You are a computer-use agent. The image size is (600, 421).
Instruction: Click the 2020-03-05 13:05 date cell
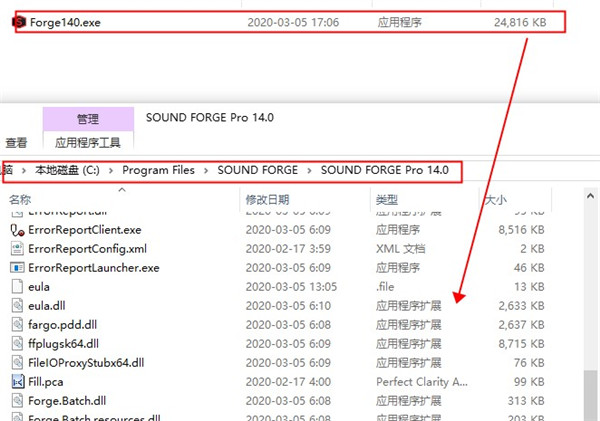click(291, 287)
